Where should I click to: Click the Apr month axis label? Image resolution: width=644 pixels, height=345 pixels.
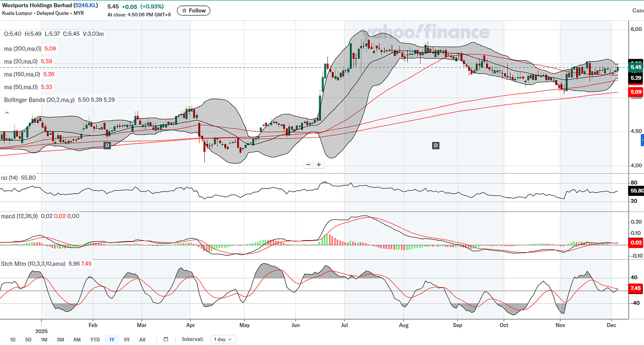pyautogui.click(x=191, y=325)
